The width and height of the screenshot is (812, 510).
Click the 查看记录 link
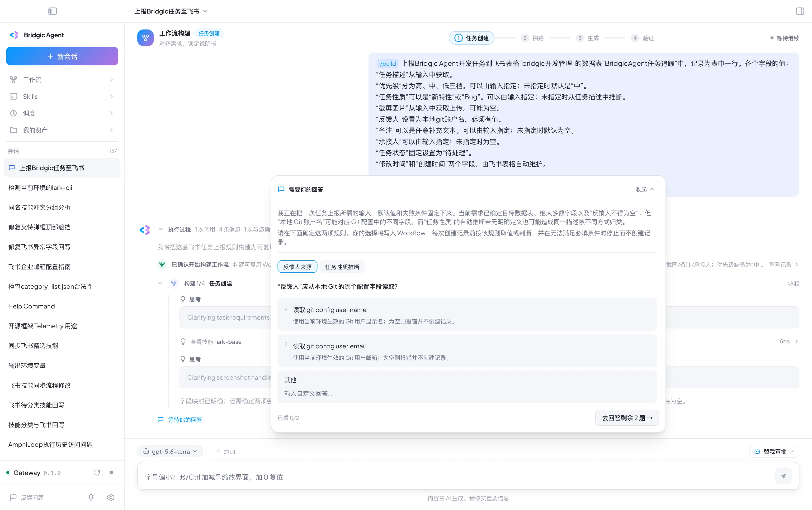(783, 265)
